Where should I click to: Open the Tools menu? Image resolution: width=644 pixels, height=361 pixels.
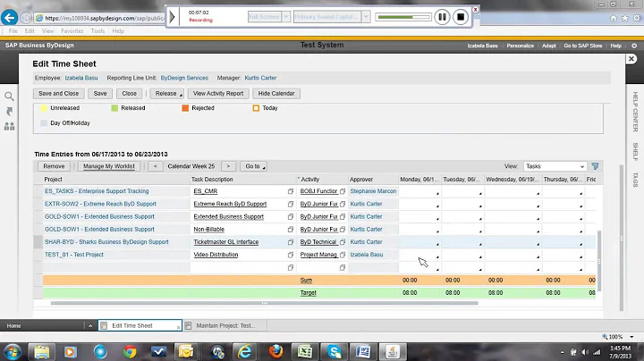[97, 30]
